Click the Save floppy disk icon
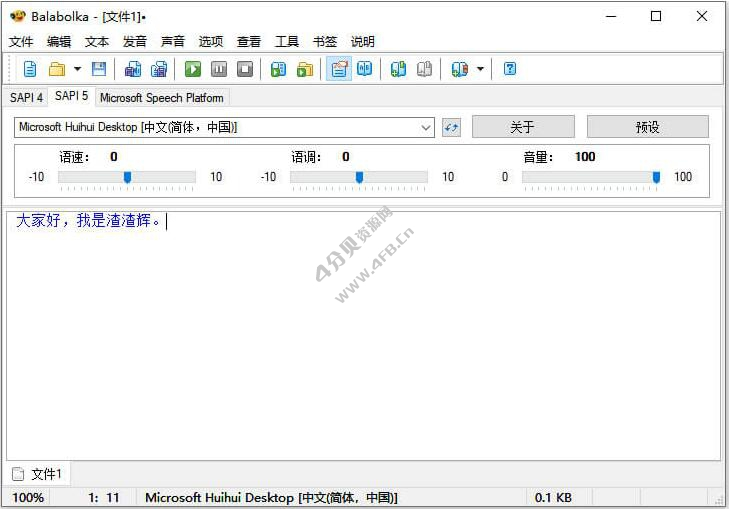Screen dimensions: 729x509 tap(99, 69)
